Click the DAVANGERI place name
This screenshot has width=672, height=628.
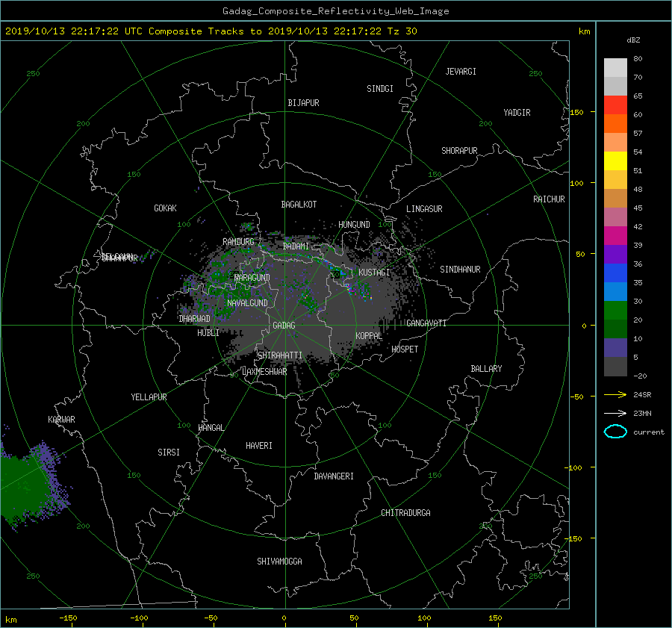[x=334, y=476]
